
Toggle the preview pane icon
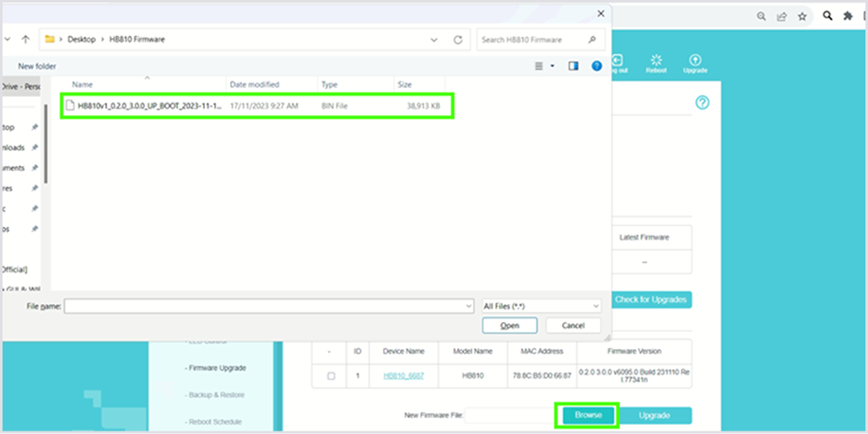[573, 66]
